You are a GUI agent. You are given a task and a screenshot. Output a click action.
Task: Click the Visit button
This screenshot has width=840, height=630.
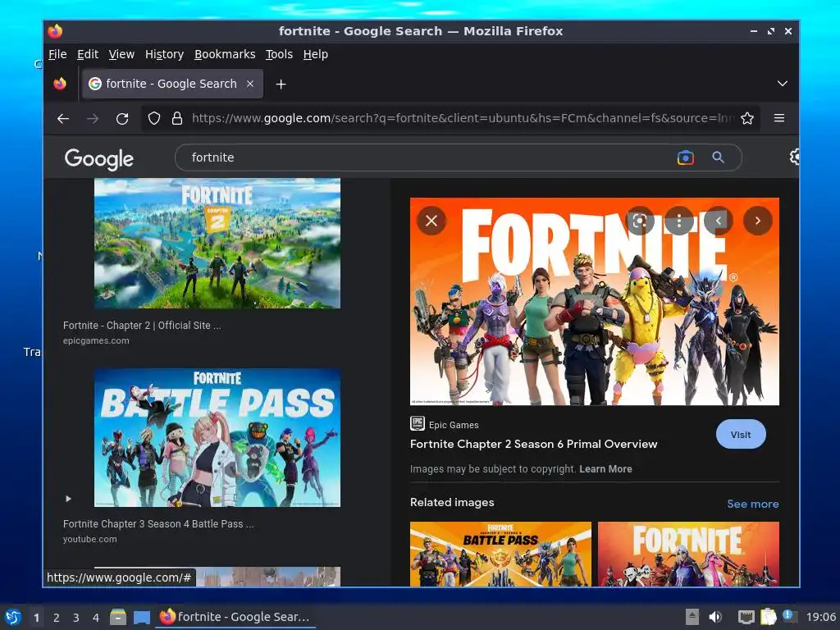[x=741, y=435]
